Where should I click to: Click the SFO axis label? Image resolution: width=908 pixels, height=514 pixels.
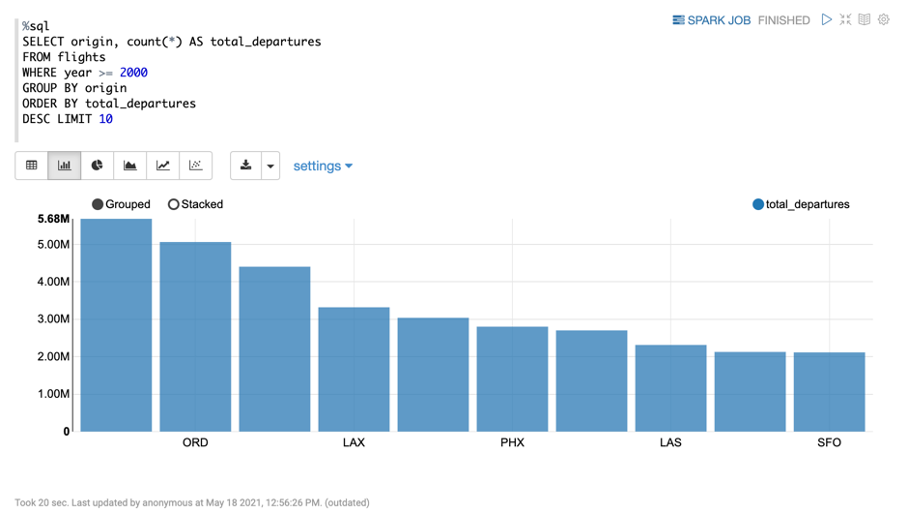point(829,442)
